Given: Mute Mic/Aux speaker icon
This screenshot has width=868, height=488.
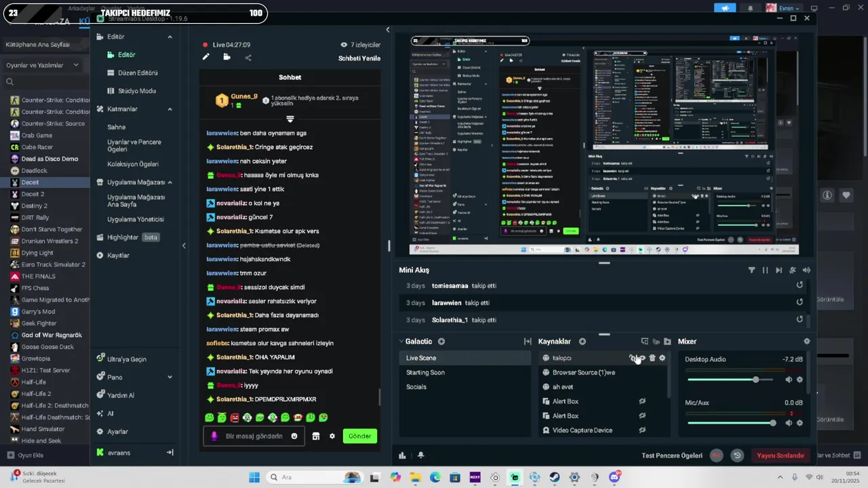Looking at the screenshot, I should tap(789, 423).
